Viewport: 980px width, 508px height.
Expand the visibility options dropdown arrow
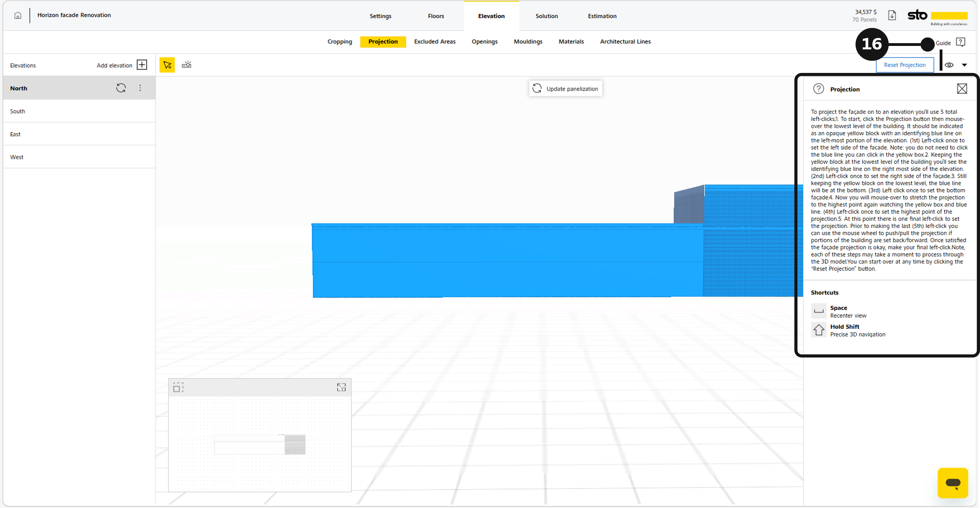tap(964, 65)
